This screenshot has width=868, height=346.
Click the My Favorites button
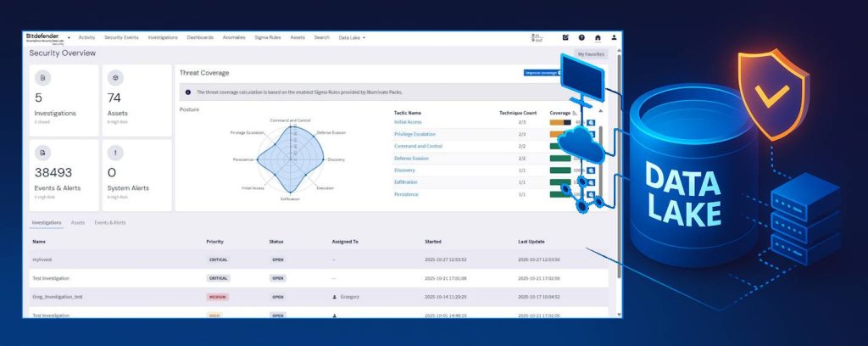pyautogui.click(x=591, y=54)
